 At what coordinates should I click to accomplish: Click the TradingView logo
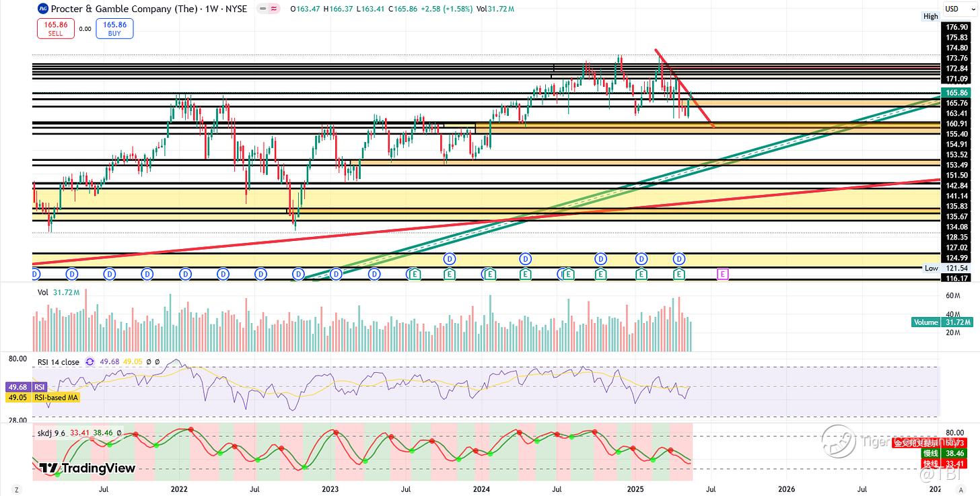click(87, 468)
